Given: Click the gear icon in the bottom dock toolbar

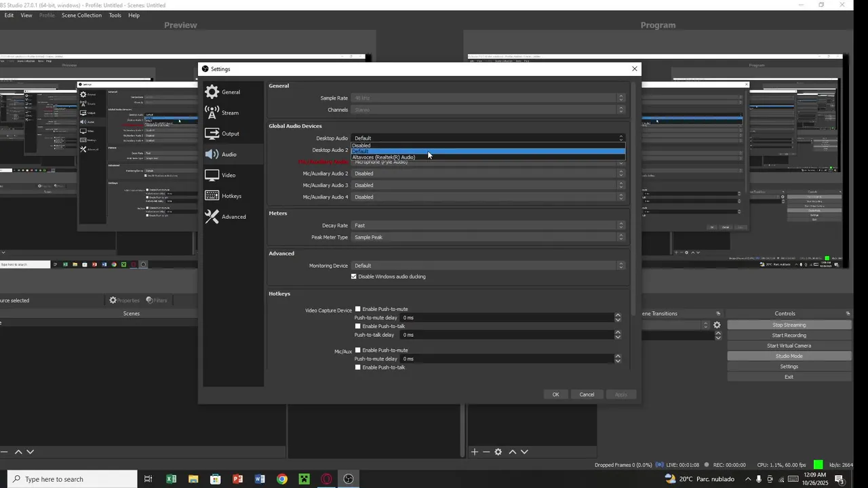Looking at the screenshot, I should [498, 451].
